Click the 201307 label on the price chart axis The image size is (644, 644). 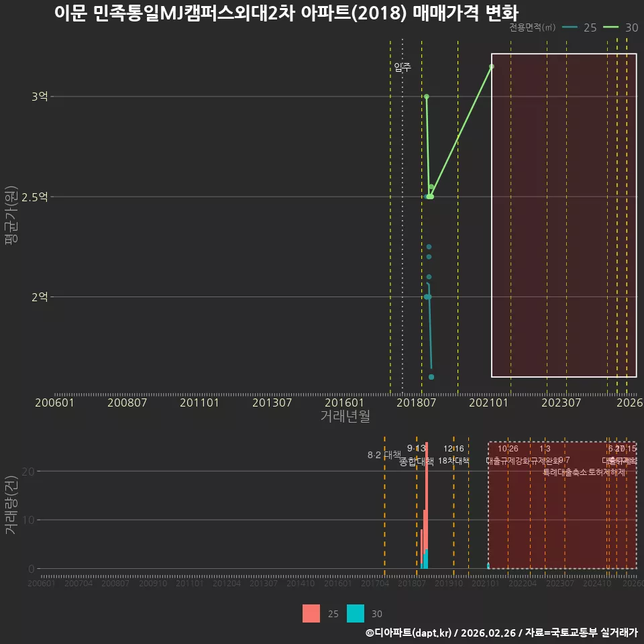tap(272, 402)
